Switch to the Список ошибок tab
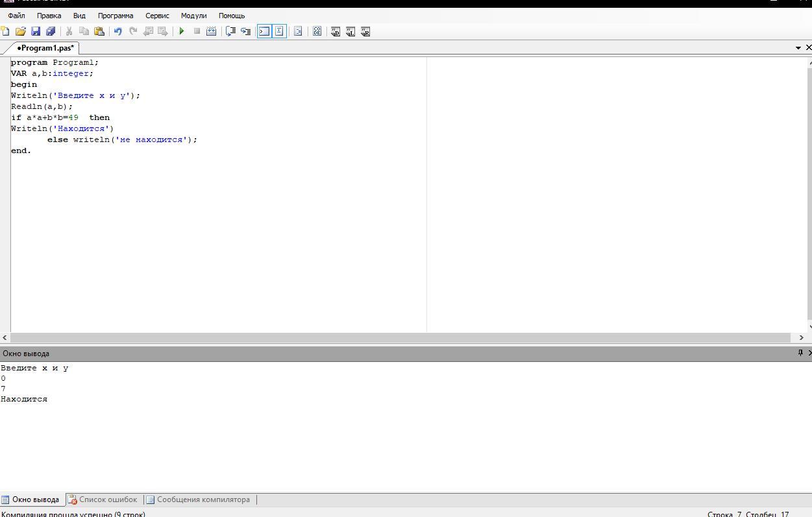This screenshot has width=812, height=517. (x=103, y=499)
